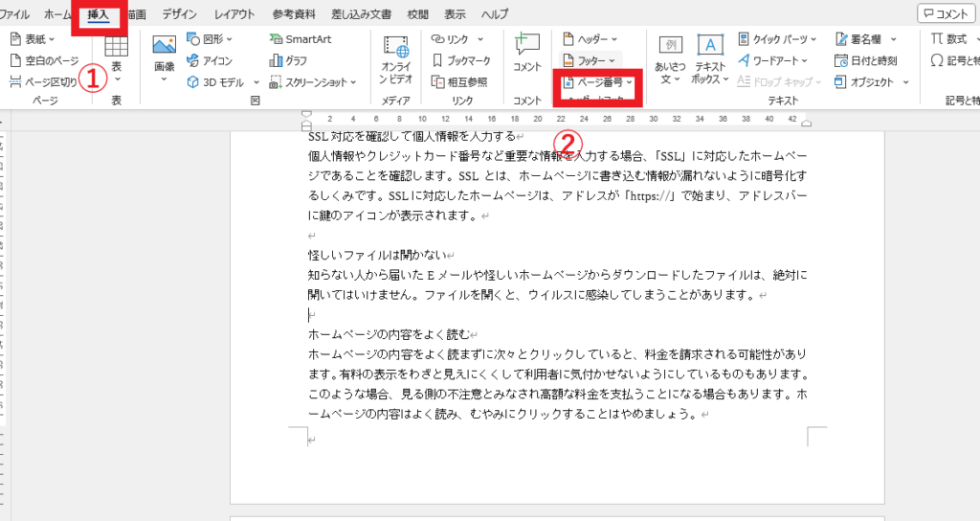Insert a グラフ chart

coord(288,60)
